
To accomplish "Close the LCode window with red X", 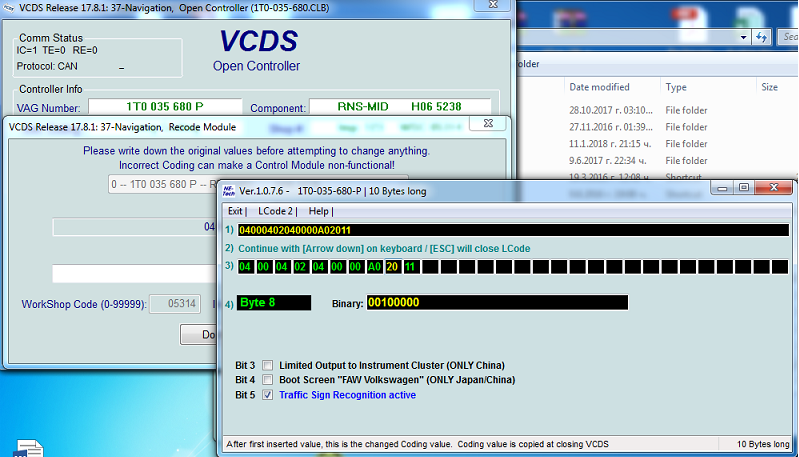I will click(x=776, y=187).
